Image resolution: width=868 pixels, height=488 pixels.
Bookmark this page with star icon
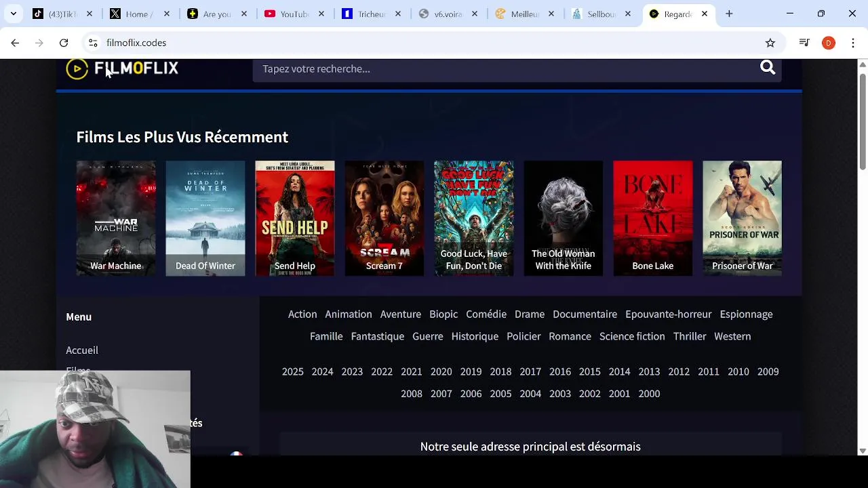point(770,43)
